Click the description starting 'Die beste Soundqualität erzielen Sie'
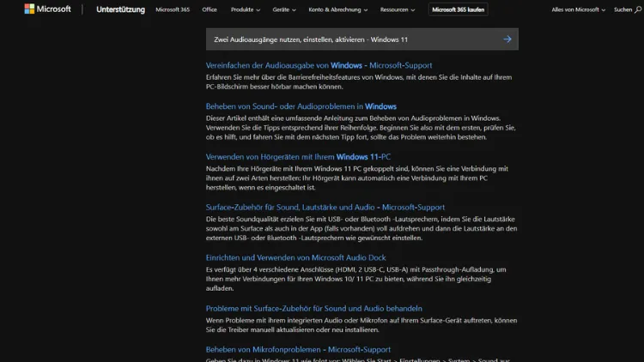The height and width of the screenshot is (362, 644). [361, 229]
